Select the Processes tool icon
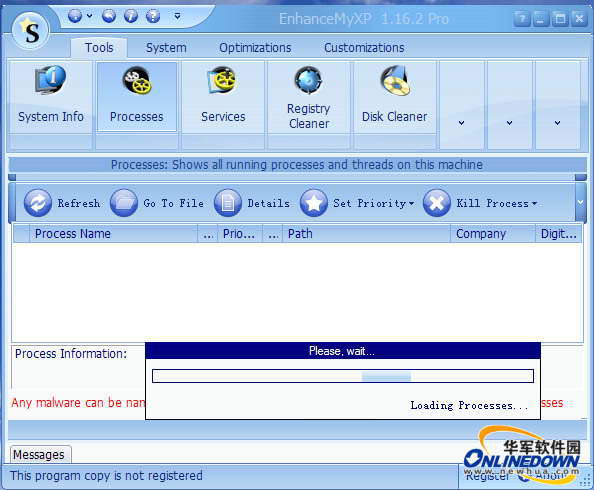Screen dimensions: 594x490 click(x=137, y=97)
